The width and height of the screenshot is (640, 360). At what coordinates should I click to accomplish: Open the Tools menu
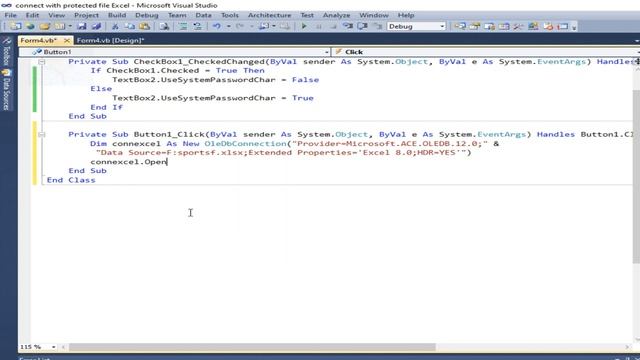click(230, 15)
